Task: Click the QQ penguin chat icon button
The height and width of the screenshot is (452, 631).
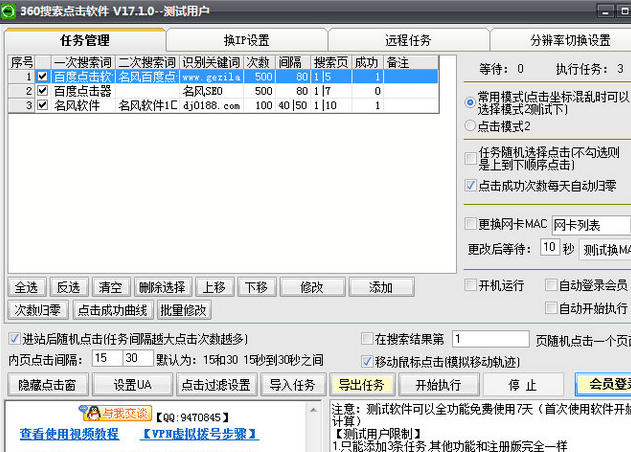Action: click(x=115, y=413)
